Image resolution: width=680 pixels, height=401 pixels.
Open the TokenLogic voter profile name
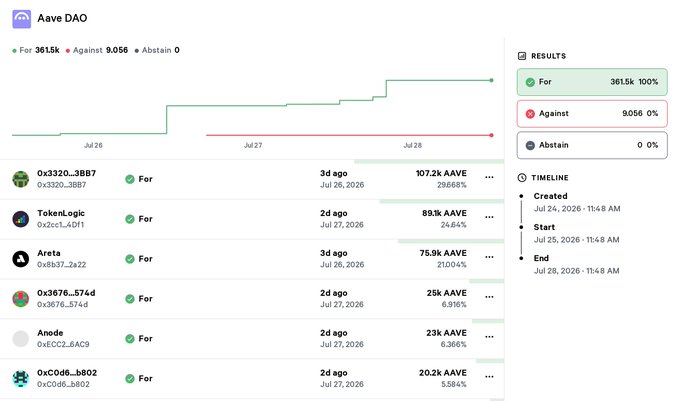tap(61, 213)
